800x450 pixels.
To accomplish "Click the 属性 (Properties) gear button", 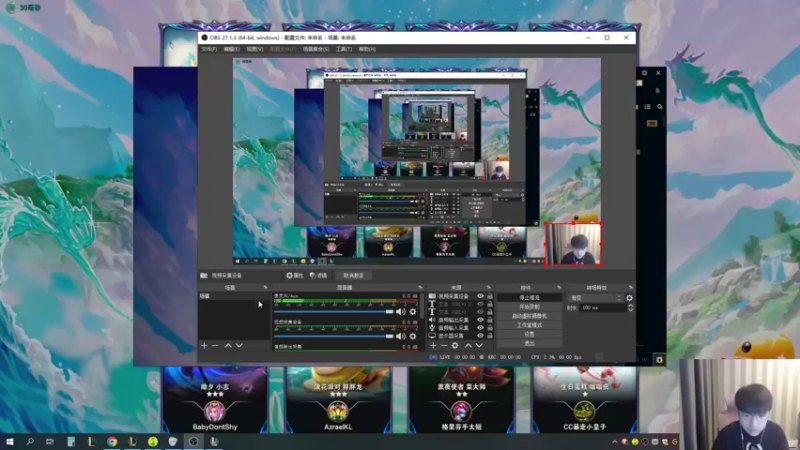I will [295, 276].
